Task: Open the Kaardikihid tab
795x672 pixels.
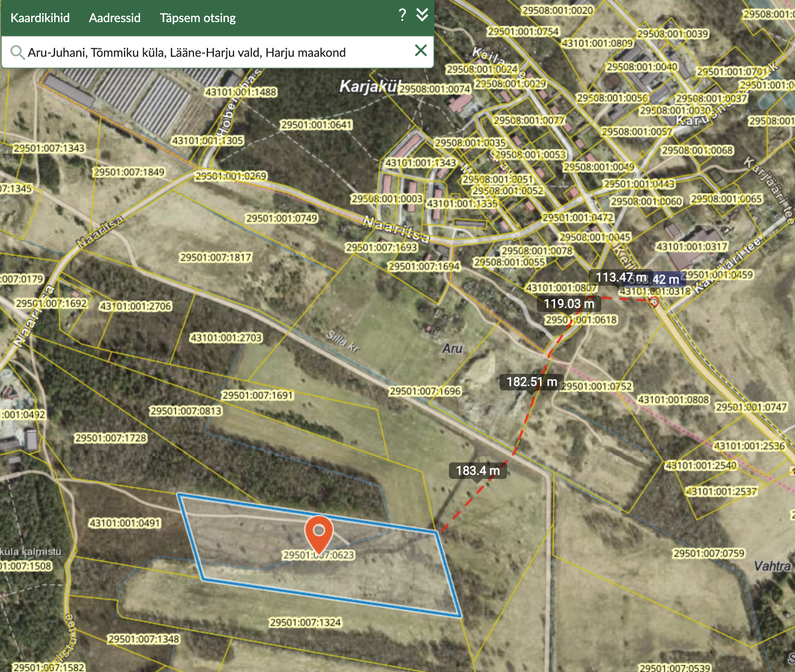Action: pyautogui.click(x=40, y=18)
